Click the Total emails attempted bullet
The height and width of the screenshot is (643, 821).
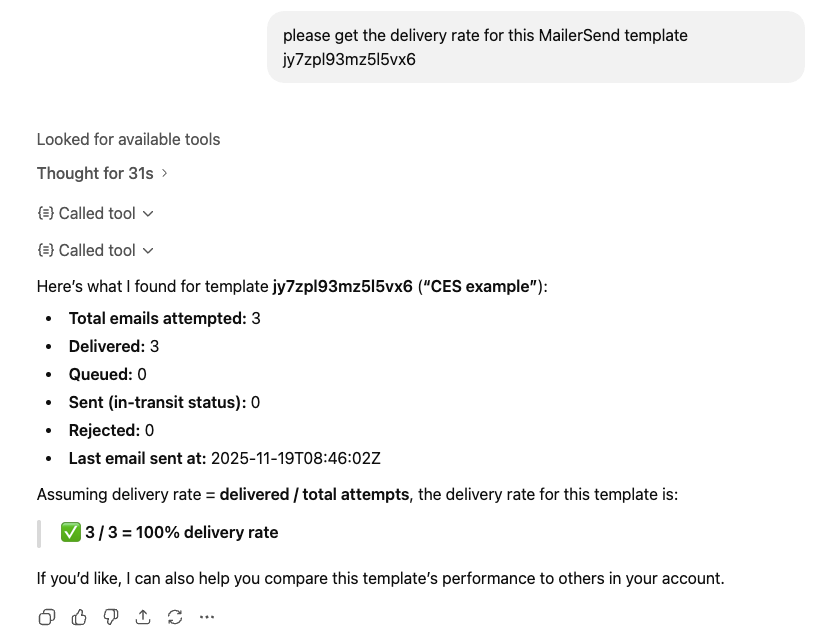pos(164,319)
